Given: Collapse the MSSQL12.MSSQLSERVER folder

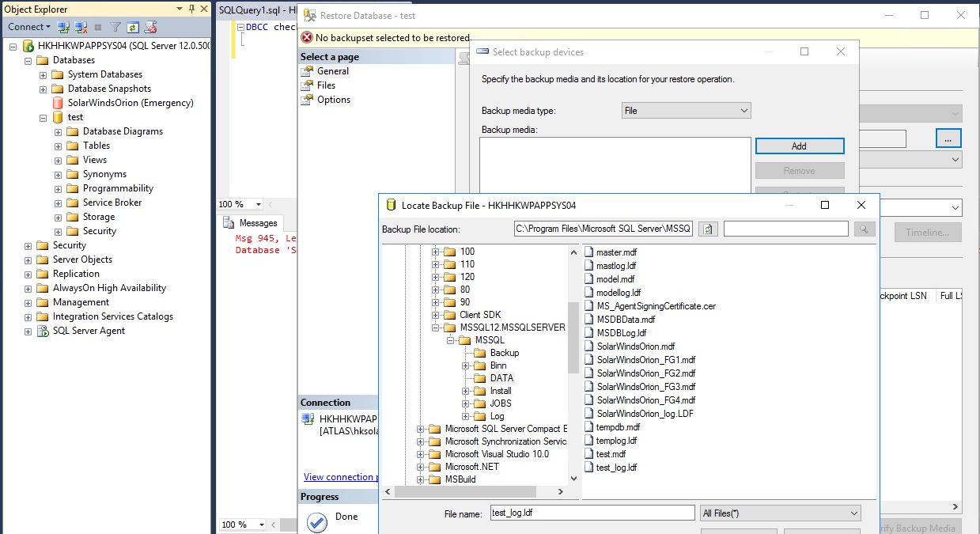Looking at the screenshot, I should pyautogui.click(x=435, y=328).
